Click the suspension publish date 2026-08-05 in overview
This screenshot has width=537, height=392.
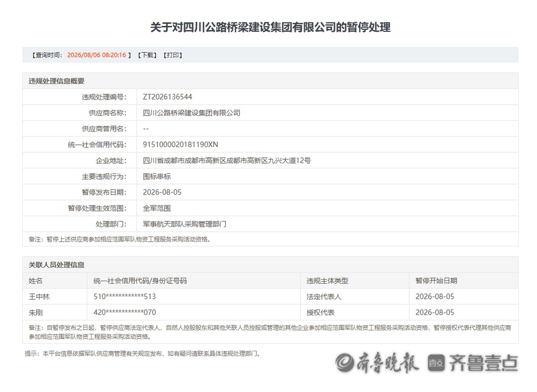pos(162,192)
